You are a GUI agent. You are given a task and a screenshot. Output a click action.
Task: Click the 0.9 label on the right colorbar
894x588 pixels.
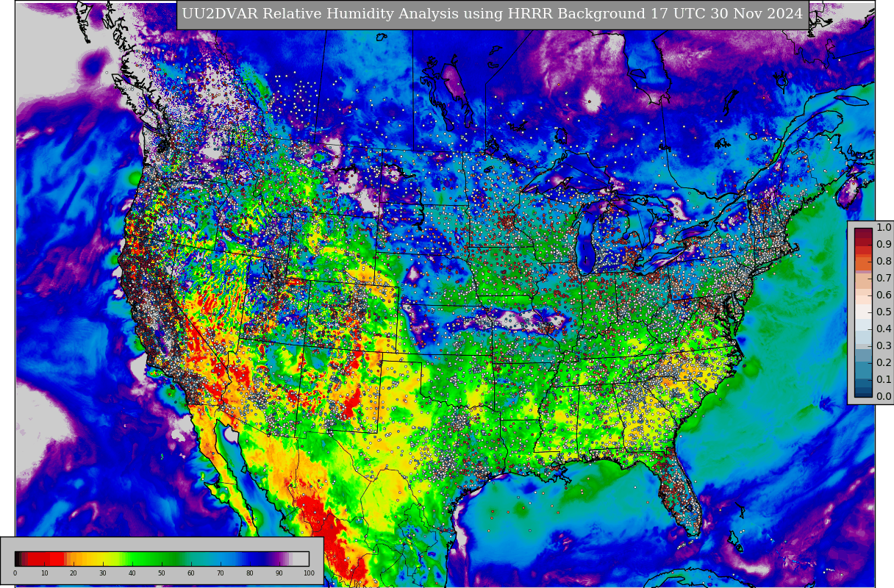(884, 245)
